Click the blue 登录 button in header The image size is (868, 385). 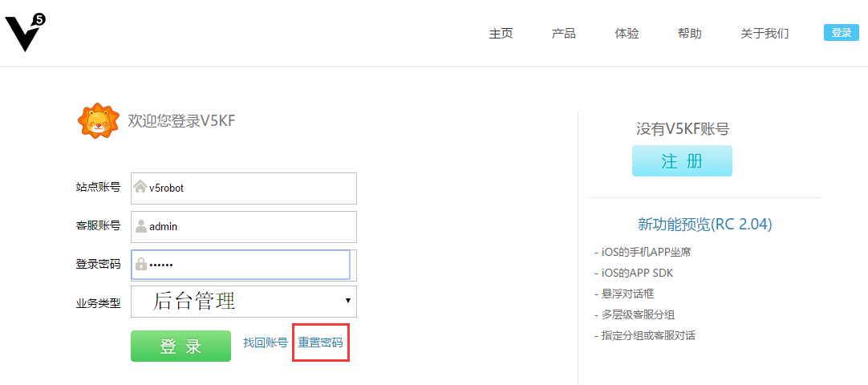(842, 33)
